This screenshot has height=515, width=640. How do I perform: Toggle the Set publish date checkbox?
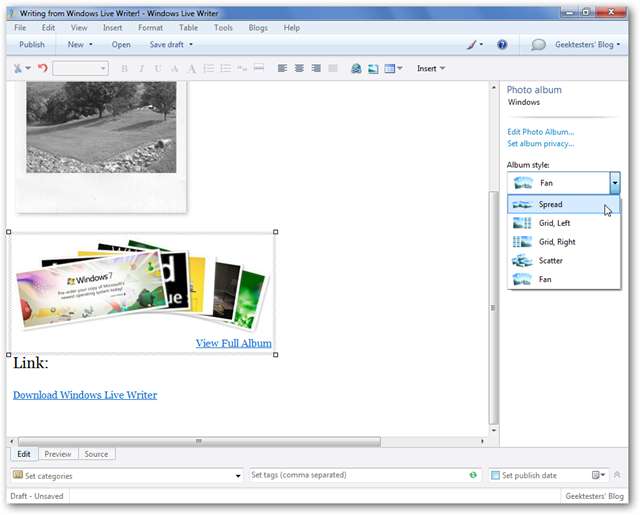pos(495,476)
